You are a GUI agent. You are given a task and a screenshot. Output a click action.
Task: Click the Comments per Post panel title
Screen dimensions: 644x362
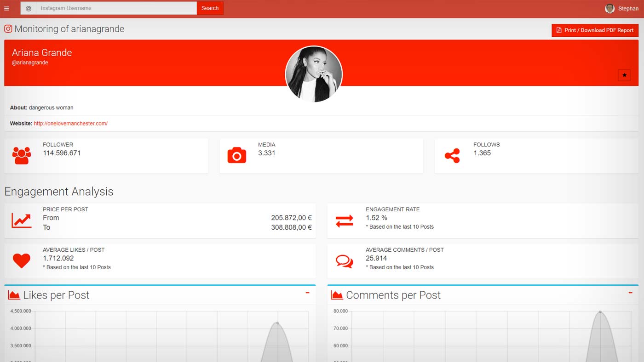tap(393, 295)
